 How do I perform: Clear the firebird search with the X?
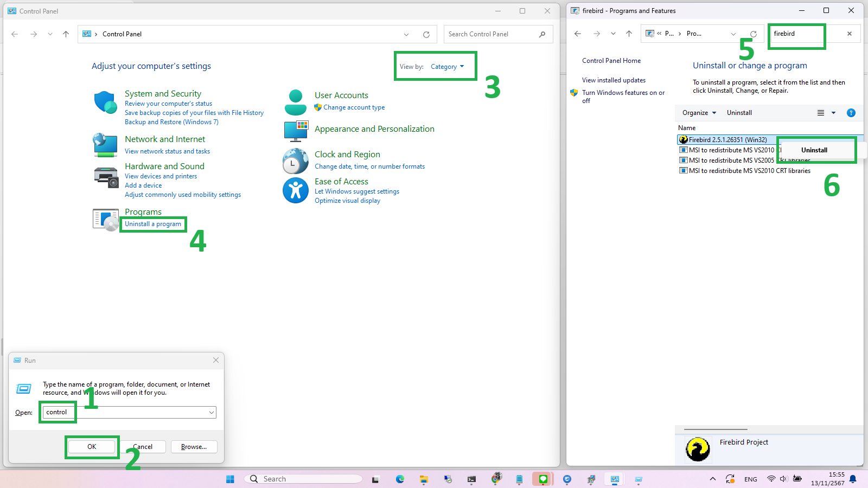(x=850, y=34)
